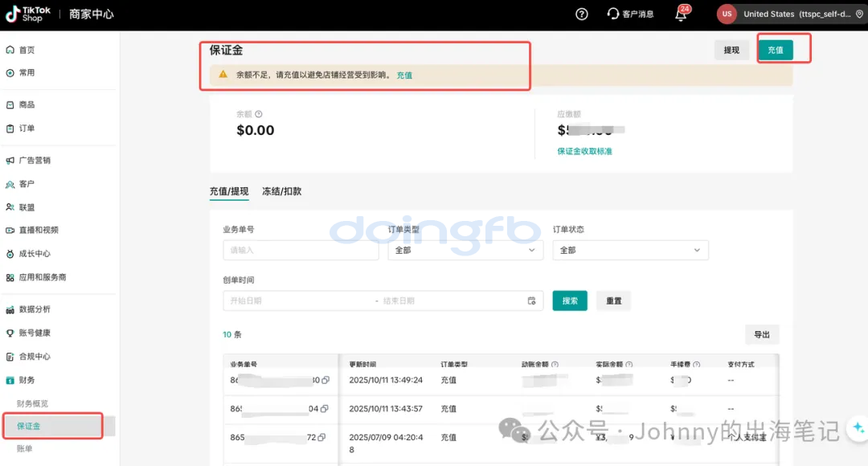Click the green 充值 button
The width and height of the screenshot is (868, 466).
click(775, 50)
